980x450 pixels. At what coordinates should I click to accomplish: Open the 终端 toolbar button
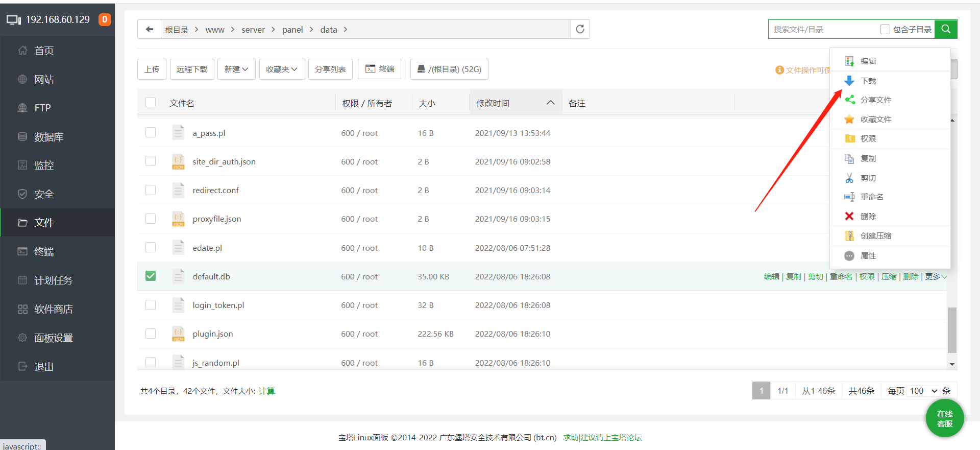pos(379,69)
